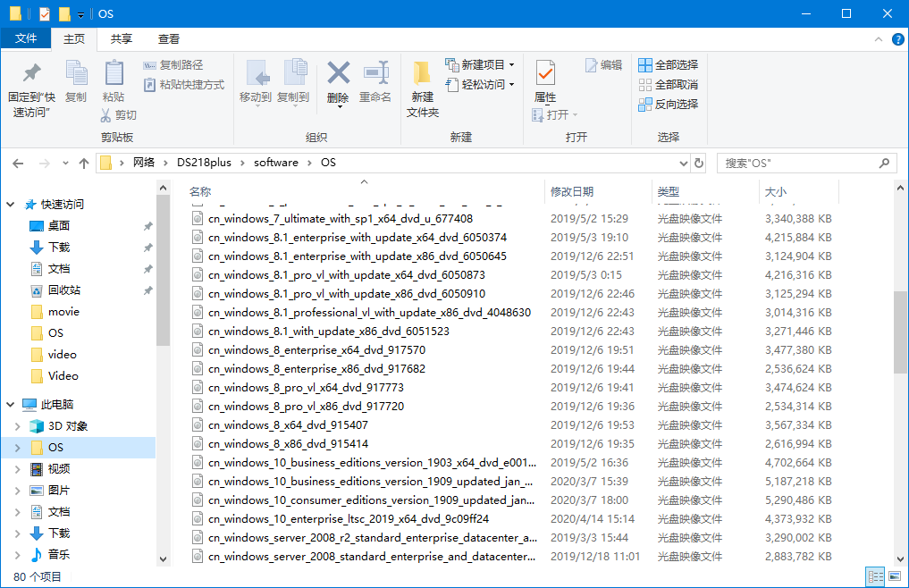Switch to the Share (共享) tab
Viewport: 909px width, 588px height.
122,38
